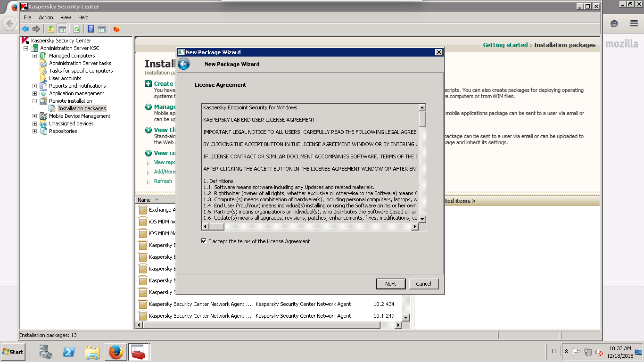Switch to Firefox from the taskbar
The image size is (644, 362).
click(x=116, y=352)
